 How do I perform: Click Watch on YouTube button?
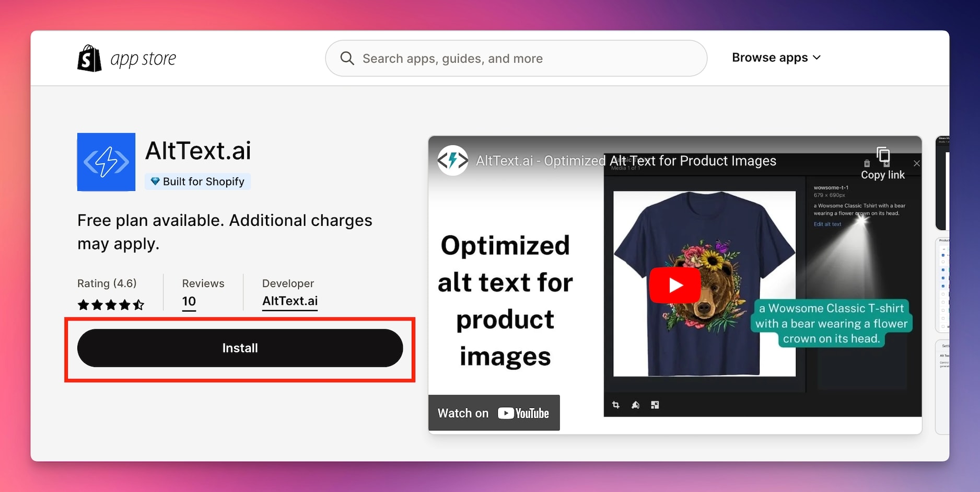click(494, 413)
